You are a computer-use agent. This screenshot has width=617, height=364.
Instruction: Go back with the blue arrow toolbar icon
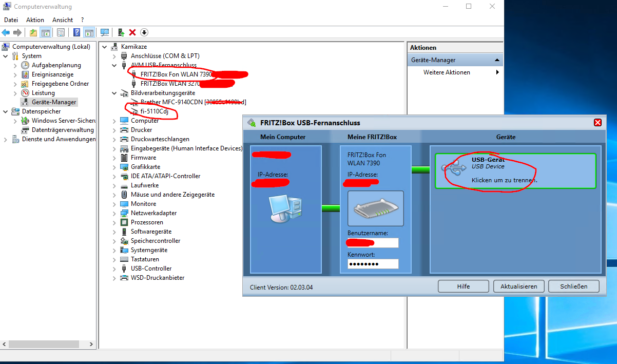(6, 32)
